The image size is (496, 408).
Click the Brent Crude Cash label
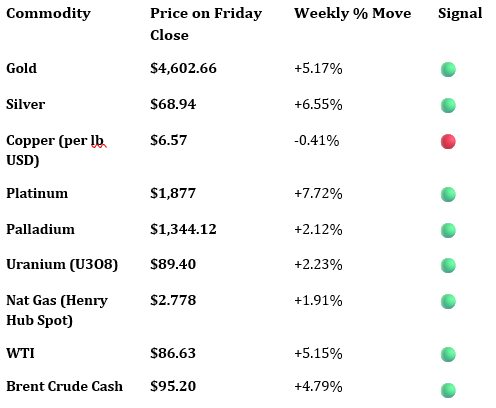point(65,386)
